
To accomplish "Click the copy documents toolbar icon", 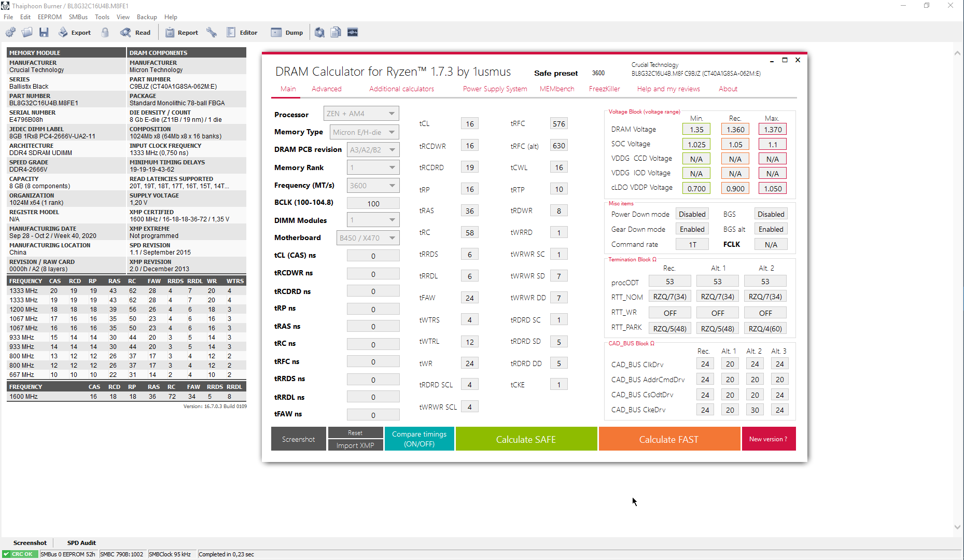I will (x=336, y=32).
